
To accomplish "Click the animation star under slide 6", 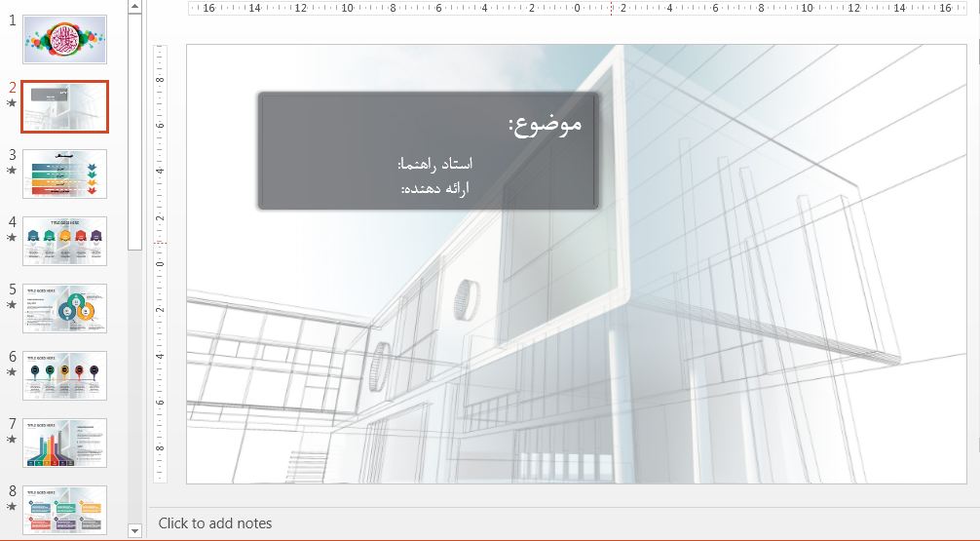I will pyautogui.click(x=13, y=371).
